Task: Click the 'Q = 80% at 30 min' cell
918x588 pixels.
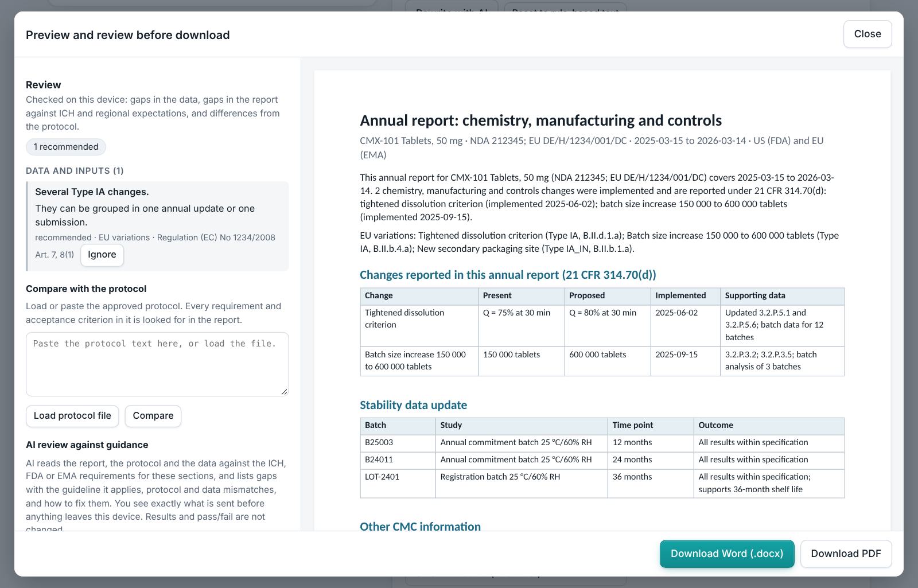Action: pyautogui.click(x=608, y=325)
